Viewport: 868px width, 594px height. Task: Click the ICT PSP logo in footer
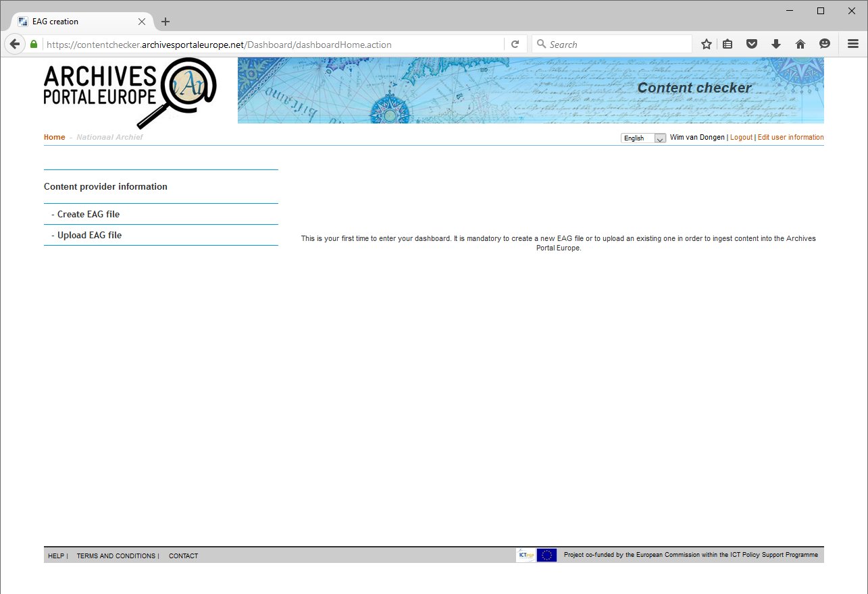pyautogui.click(x=526, y=555)
